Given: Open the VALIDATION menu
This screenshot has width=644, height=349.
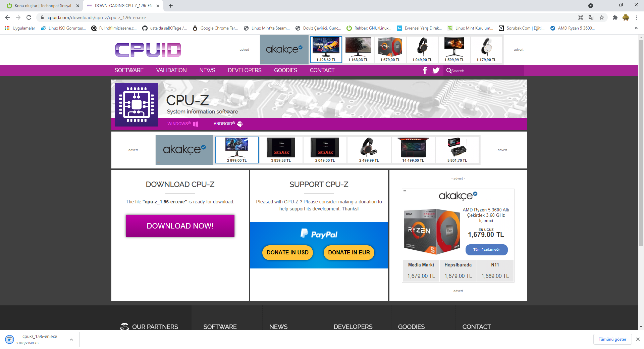Looking at the screenshot, I should coord(171,70).
